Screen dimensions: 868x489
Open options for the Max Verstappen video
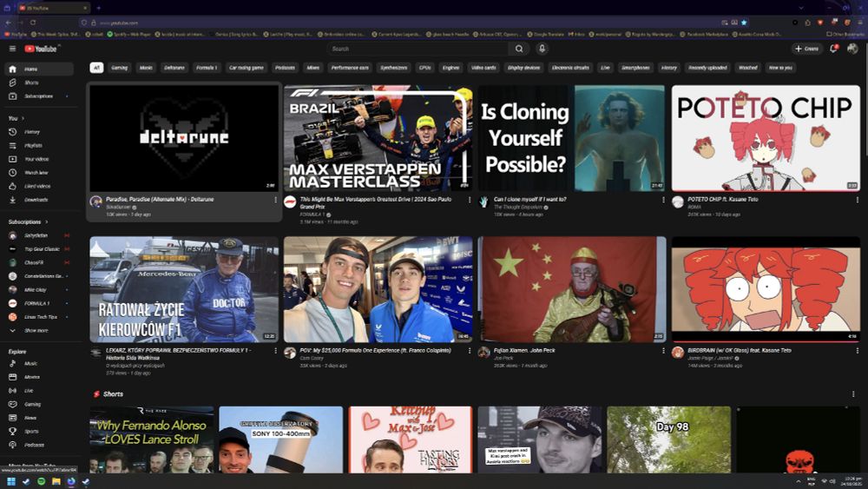(470, 200)
